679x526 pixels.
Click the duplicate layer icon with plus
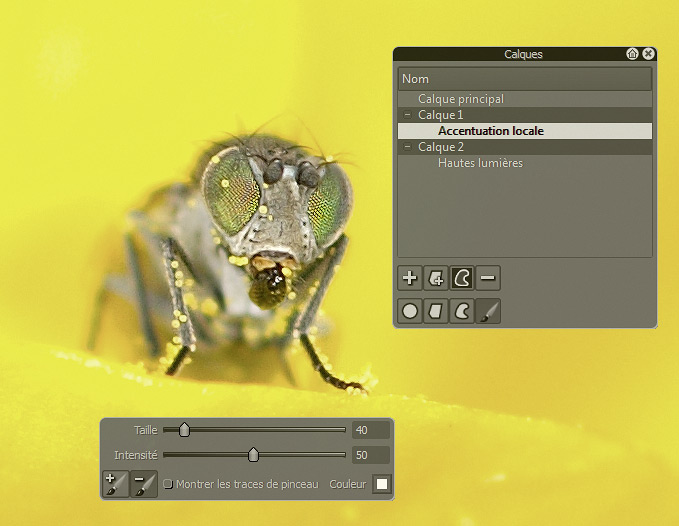pos(436,278)
